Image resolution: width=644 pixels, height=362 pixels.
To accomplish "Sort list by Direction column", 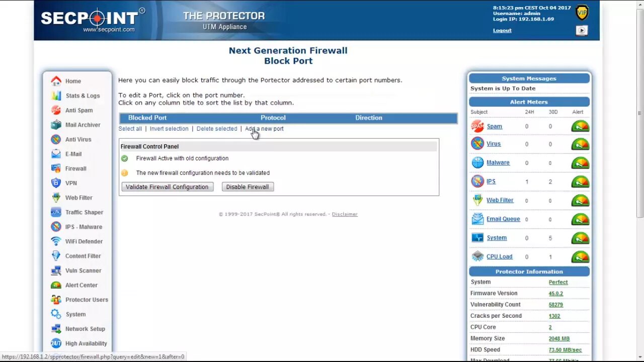I will (369, 118).
